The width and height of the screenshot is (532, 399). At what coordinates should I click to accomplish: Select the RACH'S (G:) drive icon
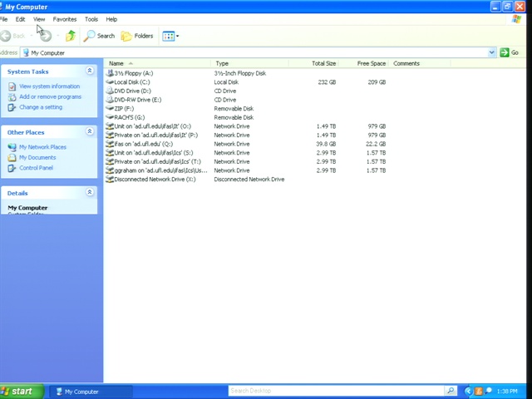110,117
